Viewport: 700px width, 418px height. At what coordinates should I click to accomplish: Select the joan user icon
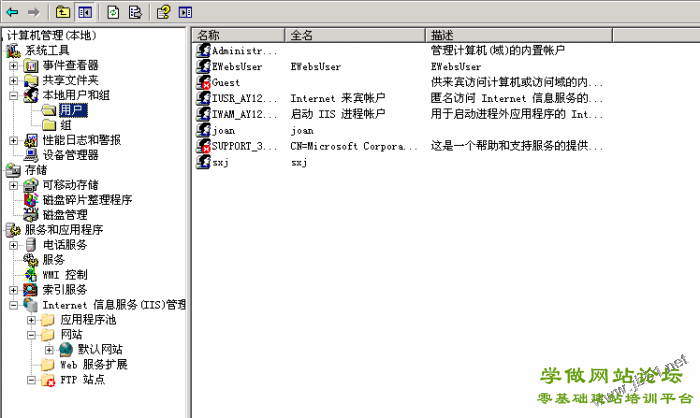point(203,130)
